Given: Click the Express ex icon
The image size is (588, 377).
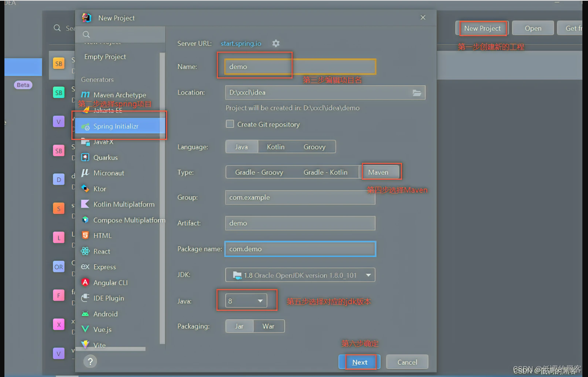Looking at the screenshot, I should click(x=85, y=267).
